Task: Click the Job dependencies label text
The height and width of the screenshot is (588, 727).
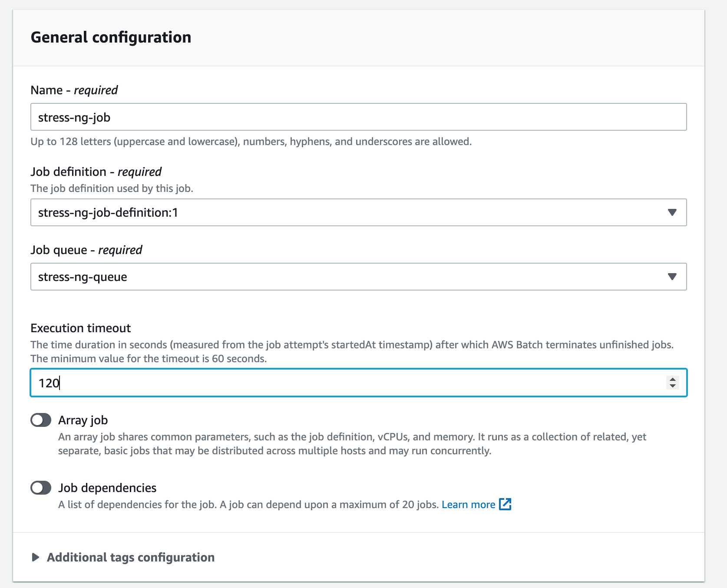Action: [107, 488]
